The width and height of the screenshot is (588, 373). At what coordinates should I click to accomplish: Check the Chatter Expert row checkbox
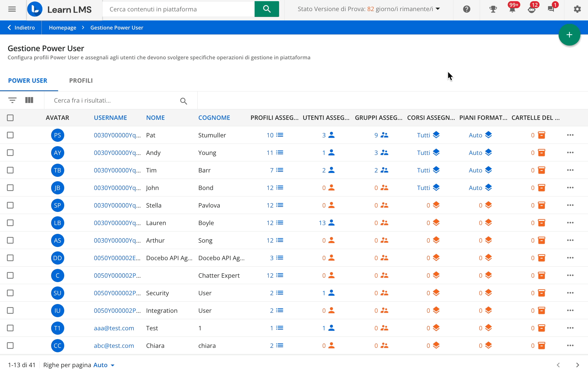(x=10, y=275)
